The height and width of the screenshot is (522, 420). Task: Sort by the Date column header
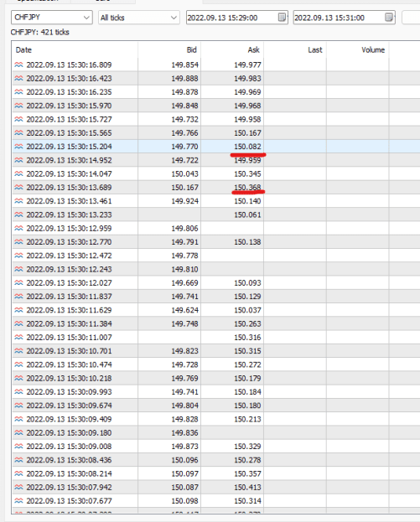click(x=75, y=50)
